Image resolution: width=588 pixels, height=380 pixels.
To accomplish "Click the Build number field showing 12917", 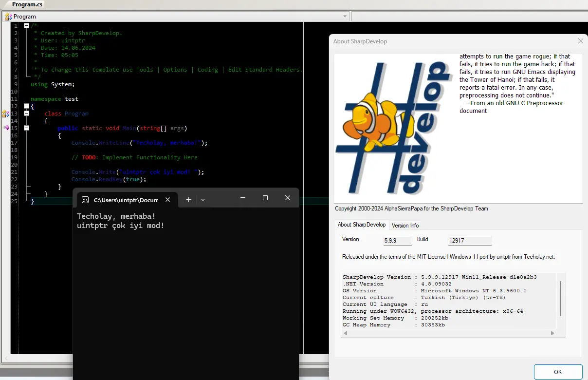I will (x=470, y=241).
